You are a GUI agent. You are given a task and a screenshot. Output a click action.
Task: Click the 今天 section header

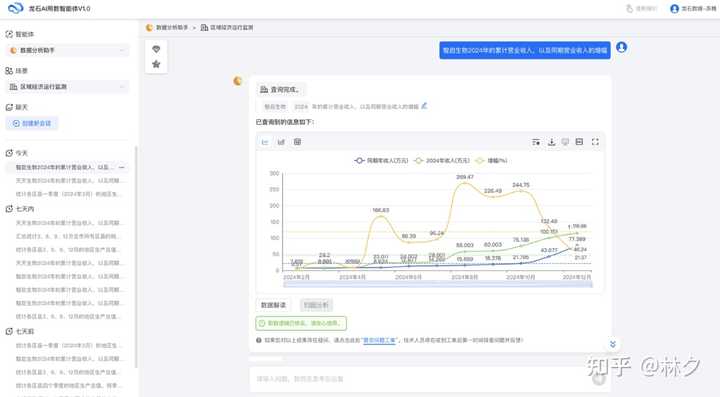click(17, 153)
